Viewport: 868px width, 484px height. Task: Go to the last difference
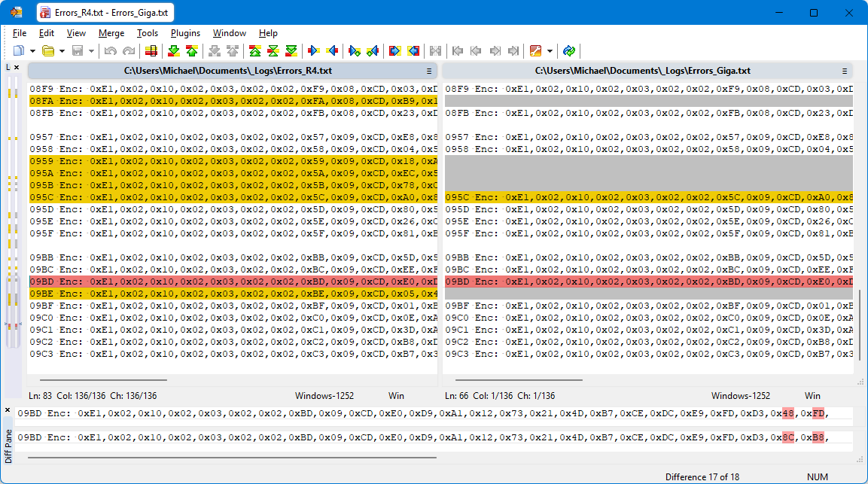coord(291,51)
